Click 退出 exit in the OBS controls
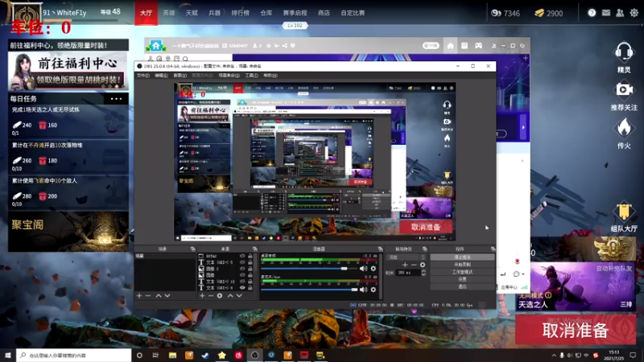Image resolution: width=644 pixels, height=362 pixels. click(462, 286)
